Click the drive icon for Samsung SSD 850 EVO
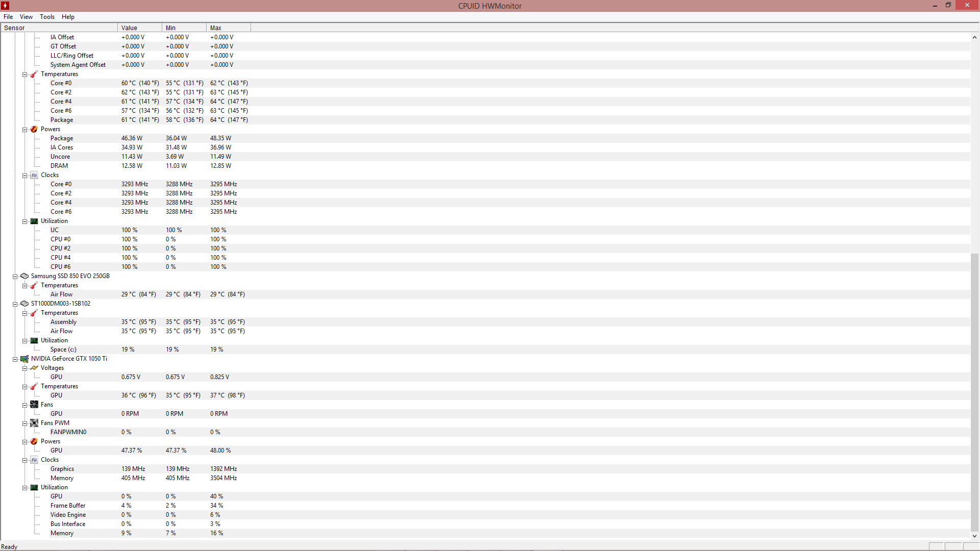Image resolution: width=980 pixels, height=551 pixels. (x=24, y=276)
